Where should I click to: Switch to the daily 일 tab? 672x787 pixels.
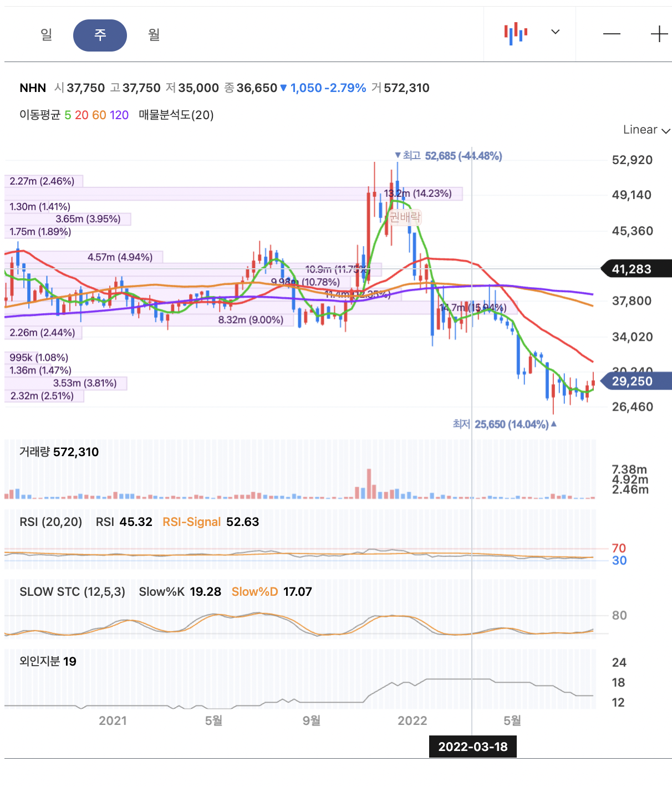click(x=47, y=35)
